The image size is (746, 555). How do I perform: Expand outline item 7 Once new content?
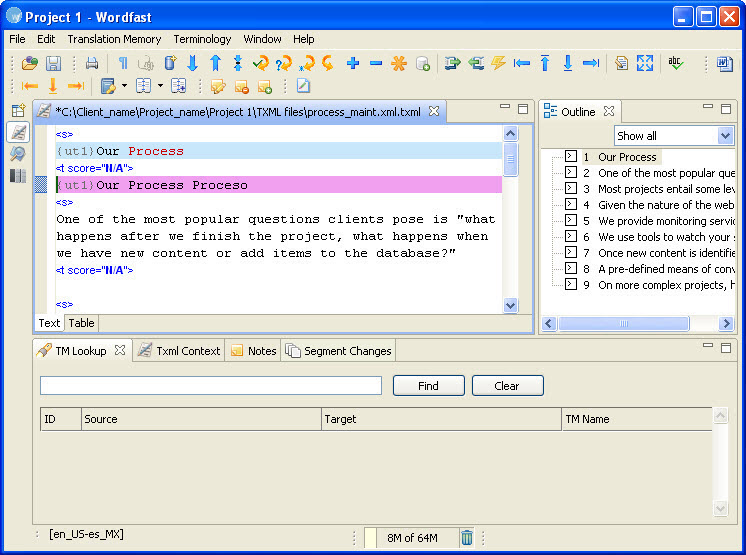(571, 252)
